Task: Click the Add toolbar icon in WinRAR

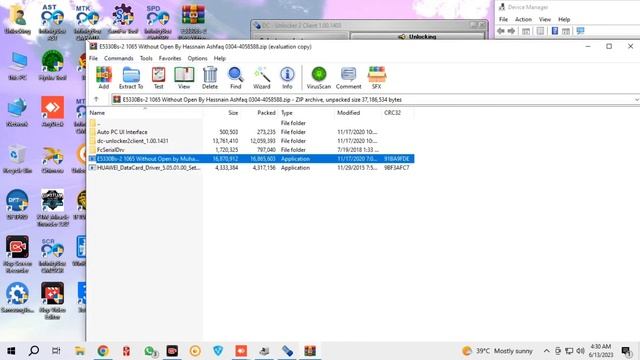Action: [x=104, y=78]
